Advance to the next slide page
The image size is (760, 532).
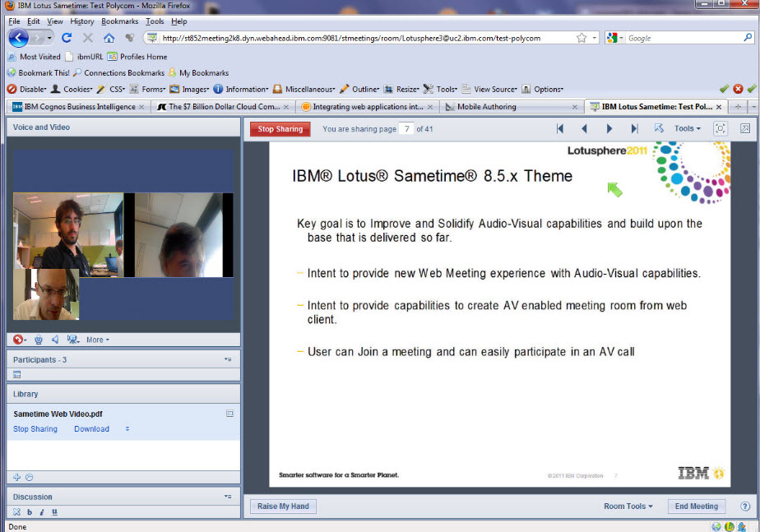tap(609, 128)
